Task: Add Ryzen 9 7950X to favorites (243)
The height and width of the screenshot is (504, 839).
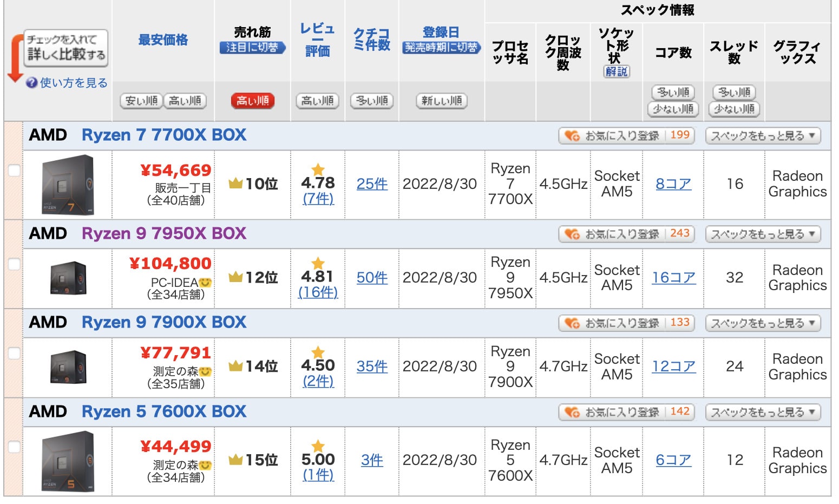Action: coord(627,234)
